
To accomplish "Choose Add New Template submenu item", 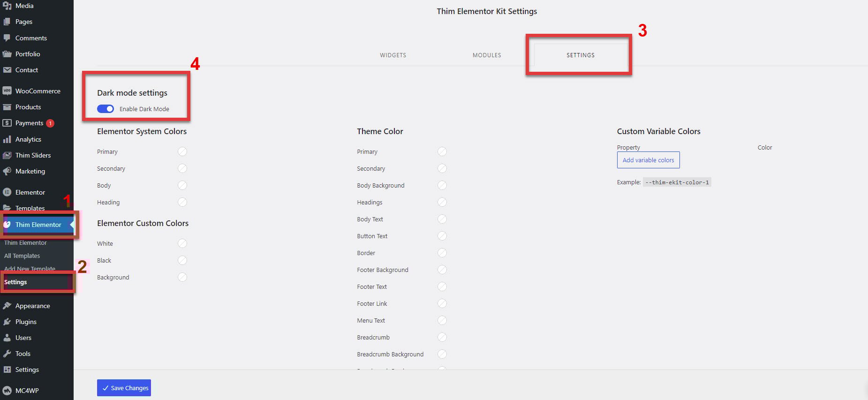I will pyautogui.click(x=30, y=269).
